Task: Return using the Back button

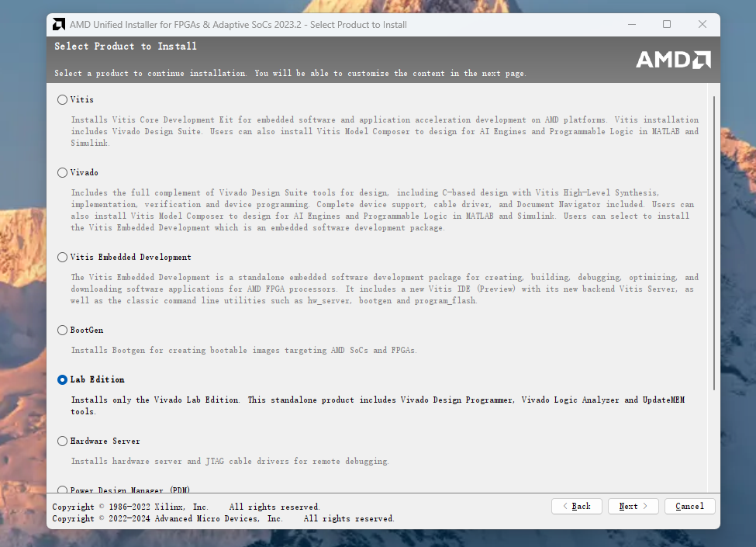Action: tap(577, 506)
